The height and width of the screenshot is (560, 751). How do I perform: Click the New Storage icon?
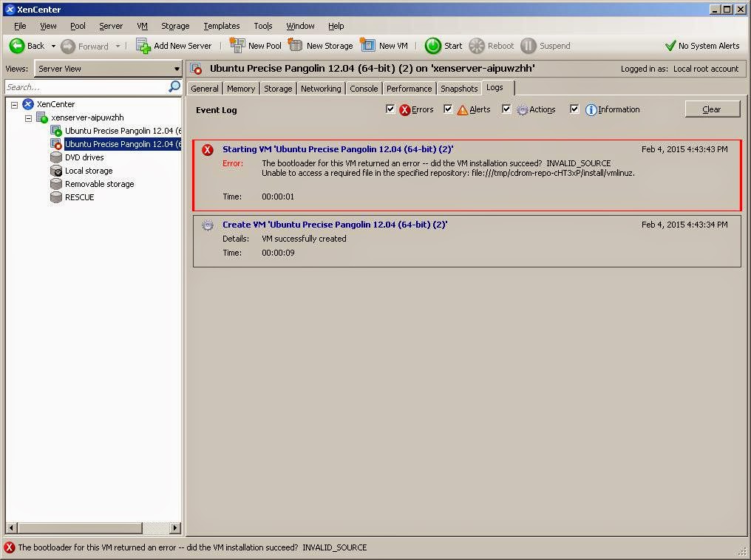(x=295, y=45)
